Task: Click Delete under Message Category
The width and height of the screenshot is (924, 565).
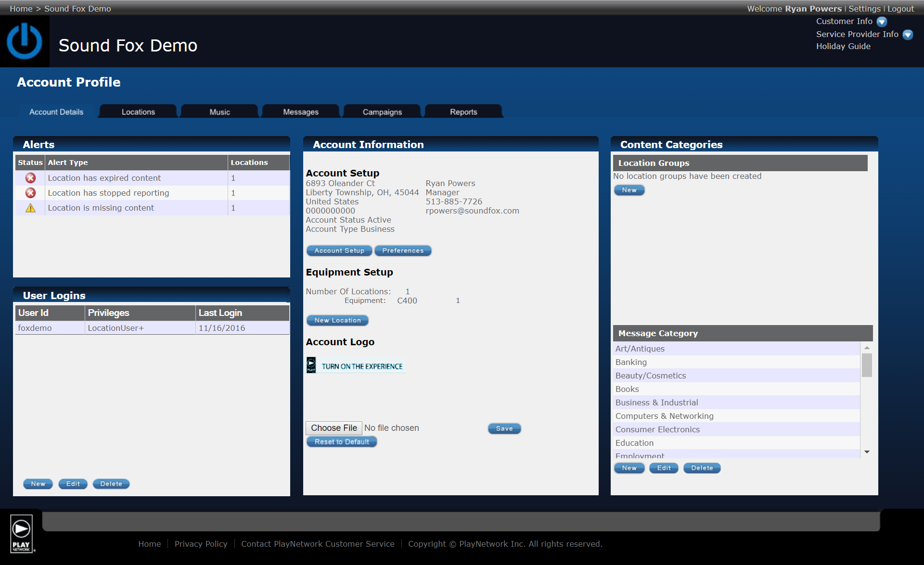Action: pos(702,468)
